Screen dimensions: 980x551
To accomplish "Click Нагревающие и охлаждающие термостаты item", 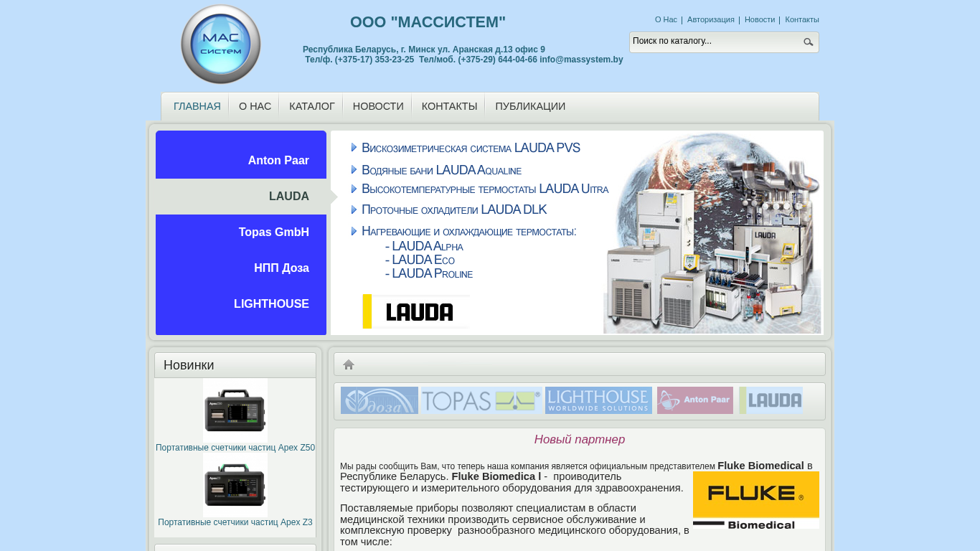I will 468,231.
